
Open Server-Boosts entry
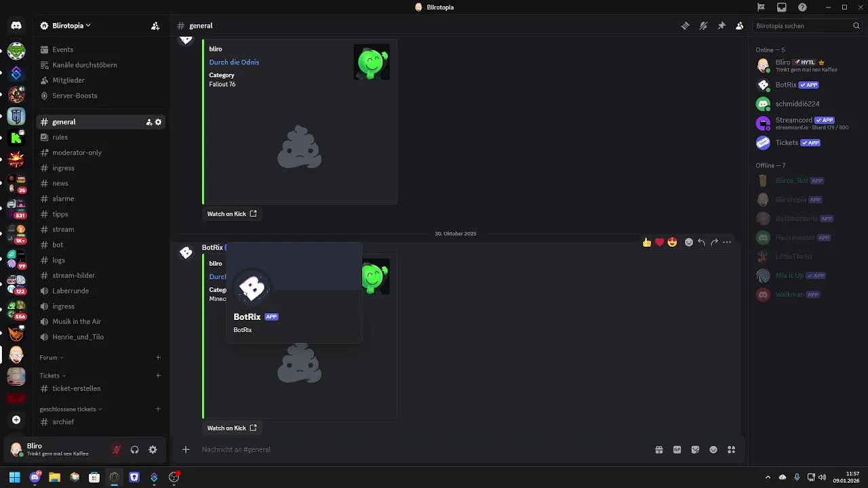click(101, 96)
